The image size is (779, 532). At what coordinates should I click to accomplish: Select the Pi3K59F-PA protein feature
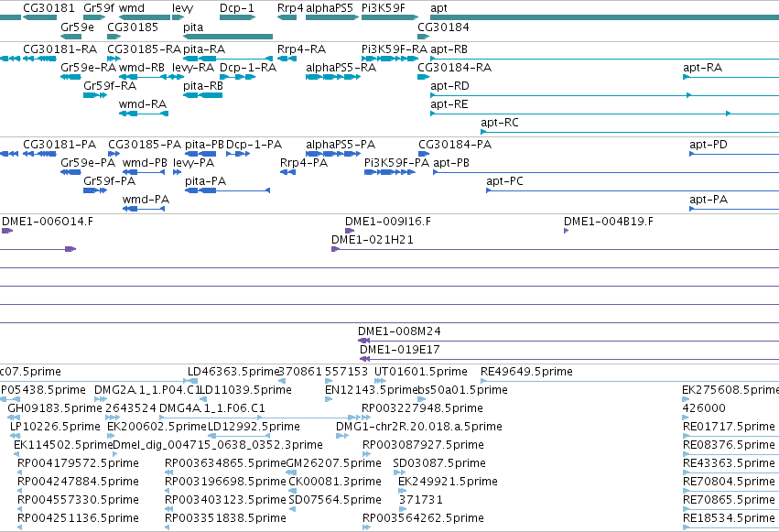pyautogui.click(x=390, y=172)
